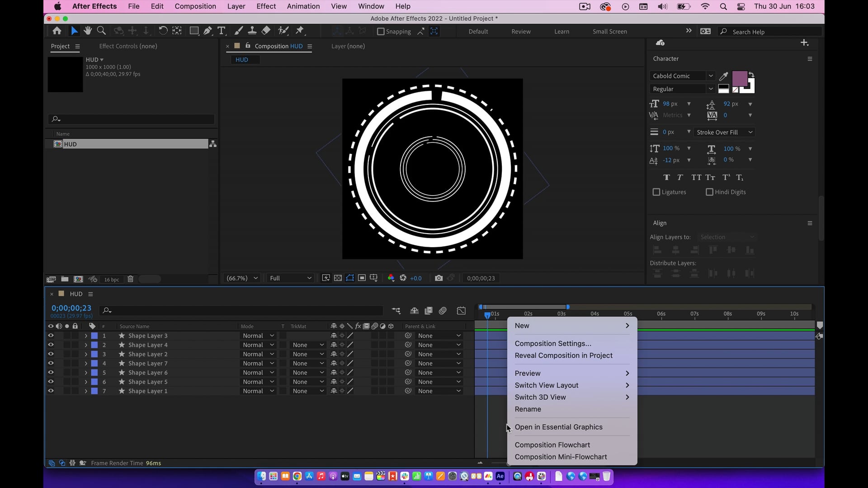Select the Brush tool
This screenshot has height=488, width=868.
point(238,31)
